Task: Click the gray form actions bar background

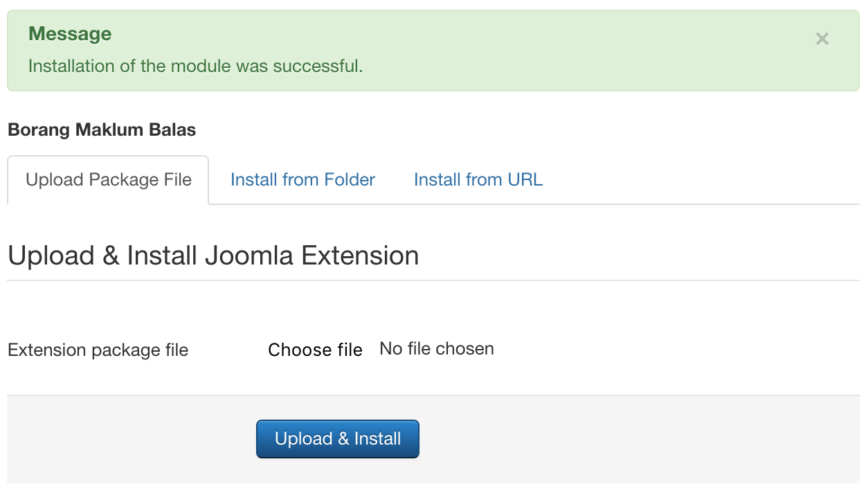Action: coord(623,439)
